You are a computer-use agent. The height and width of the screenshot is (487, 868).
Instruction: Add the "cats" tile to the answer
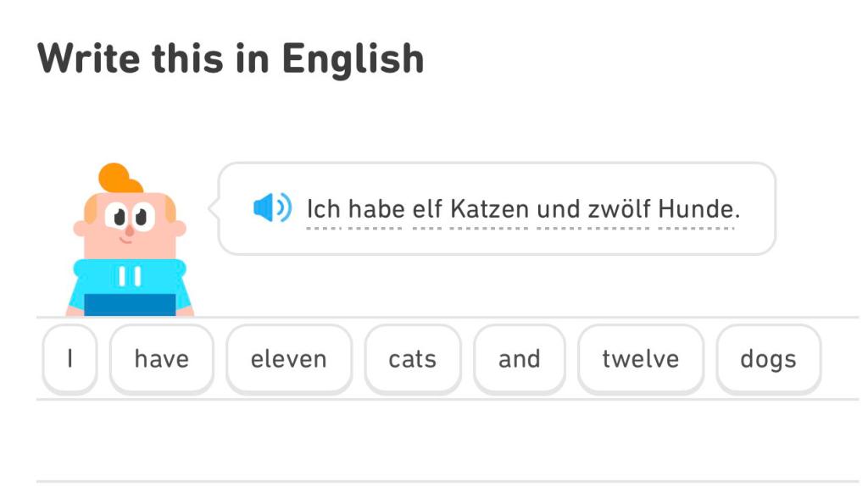(x=412, y=359)
